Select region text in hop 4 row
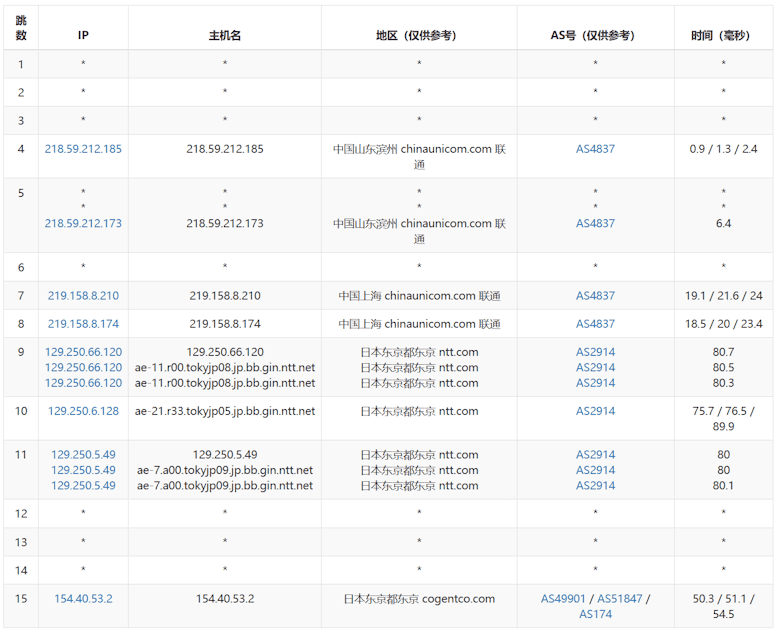Viewport: 780px width, 633px height. click(419, 156)
